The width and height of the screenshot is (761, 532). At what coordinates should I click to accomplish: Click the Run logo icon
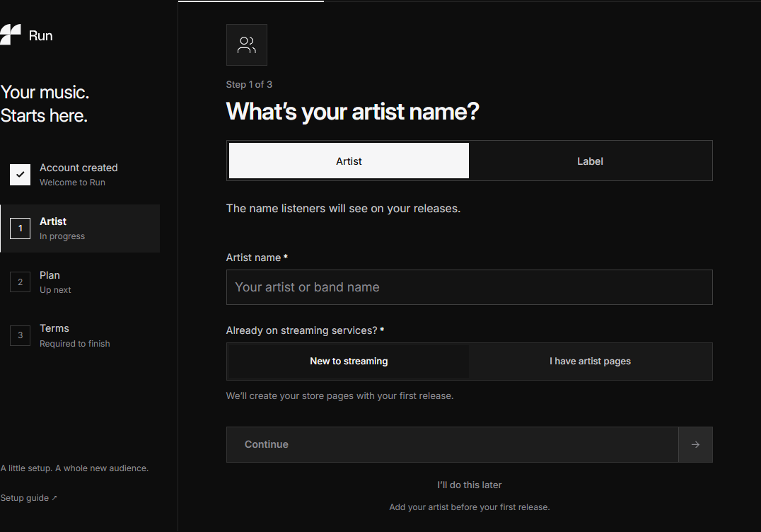point(11,35)
